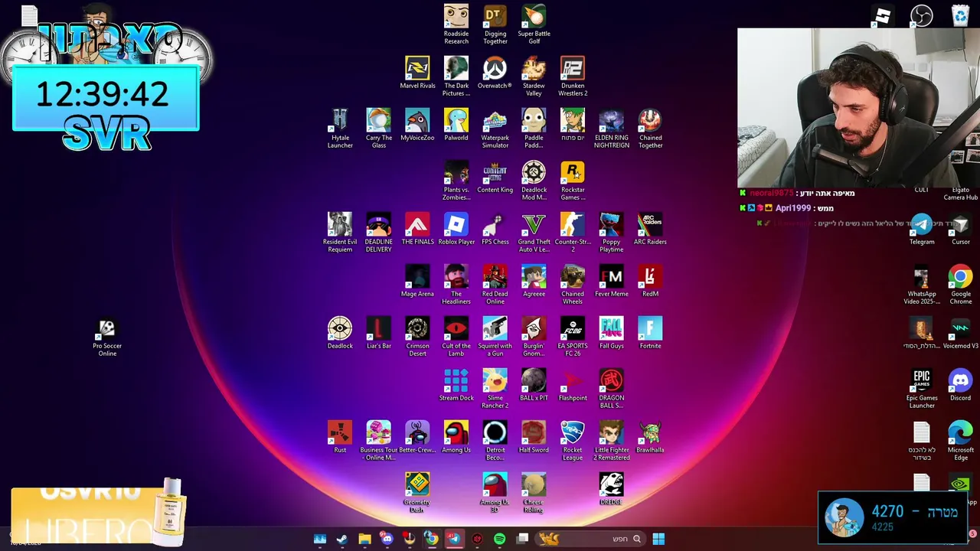
Task: Select the Cult of the Lamb shortcut
Action: coord(456,337)
